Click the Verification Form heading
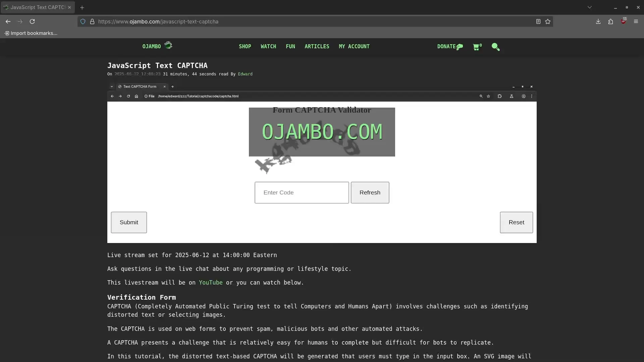The image size is (644, 362). 142,297
